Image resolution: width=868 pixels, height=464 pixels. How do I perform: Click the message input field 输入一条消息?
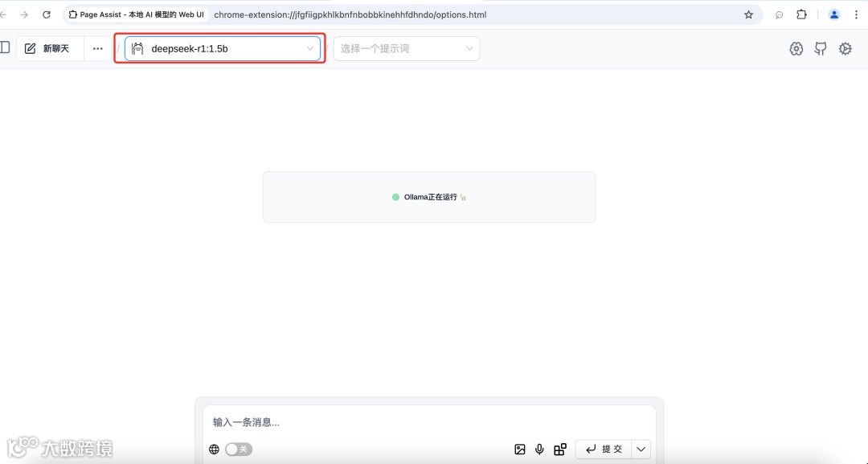tap(429, 422)
